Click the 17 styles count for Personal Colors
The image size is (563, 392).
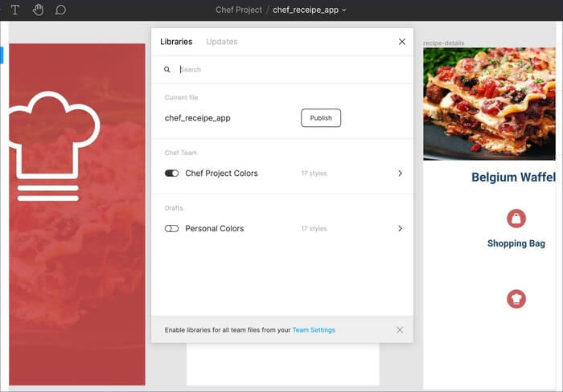pos(314,229)
